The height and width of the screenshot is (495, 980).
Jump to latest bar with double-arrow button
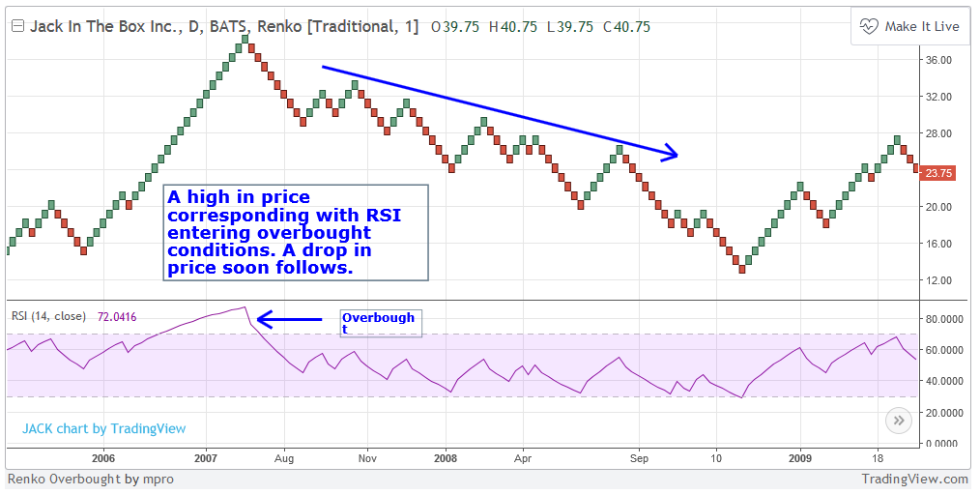coord(899,421)
